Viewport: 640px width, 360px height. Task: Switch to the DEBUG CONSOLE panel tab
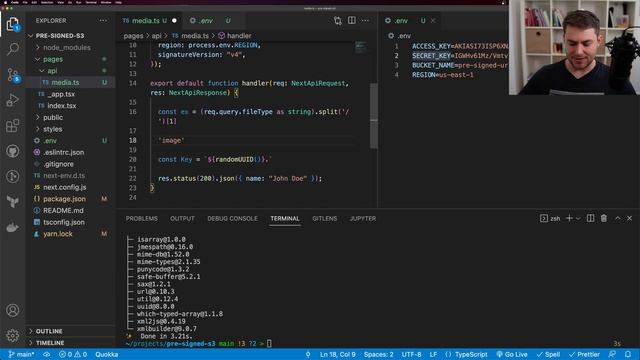point(232,218)
